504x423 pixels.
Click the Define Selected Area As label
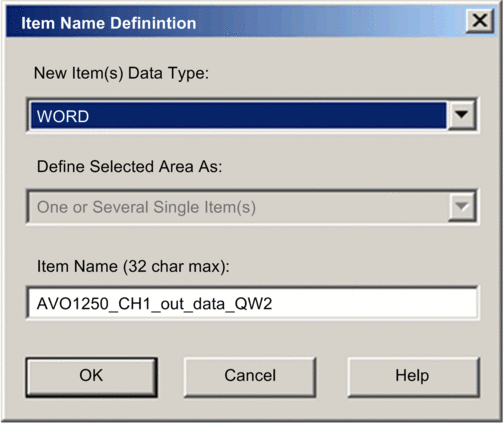tap(129, 166)
